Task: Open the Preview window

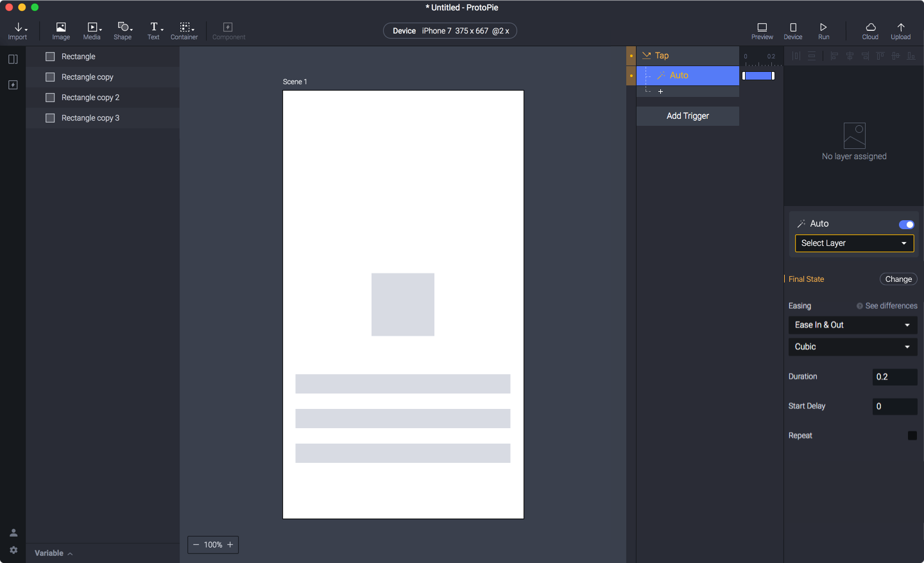Action: tap(762, 30)
